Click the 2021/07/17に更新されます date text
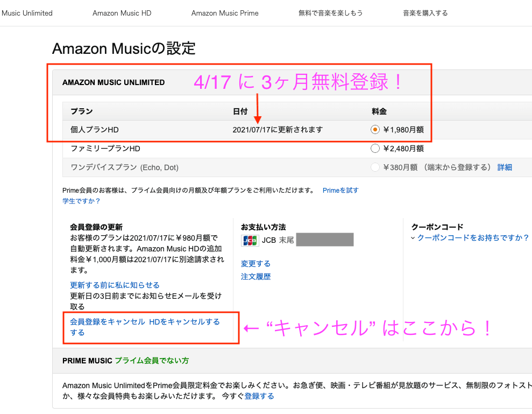Viewport: 532px width, 414px height. click(278, 130)
